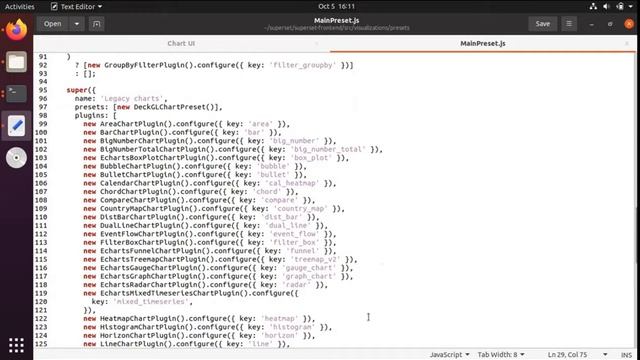Click 'gauge_chart' string on line 116
The width and height of the screenshot is (640, 360).
(x=309, y=268)
